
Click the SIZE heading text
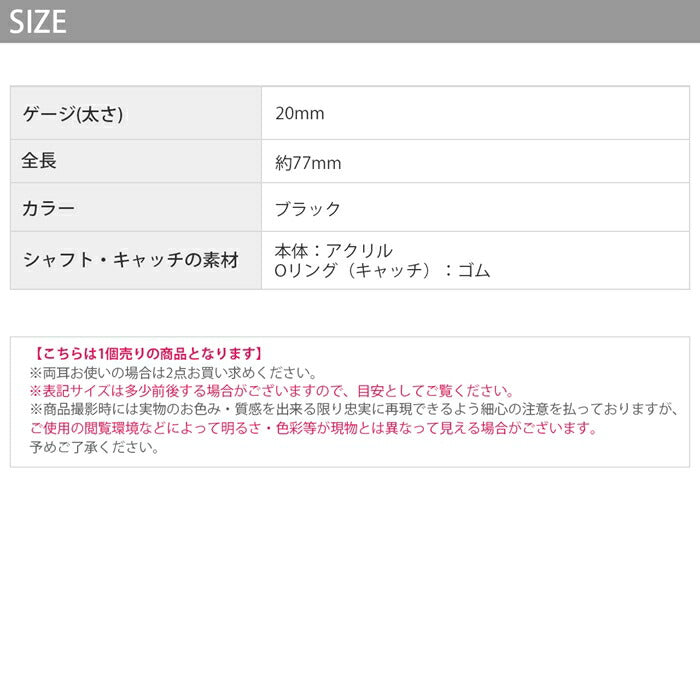pos(38,22)
